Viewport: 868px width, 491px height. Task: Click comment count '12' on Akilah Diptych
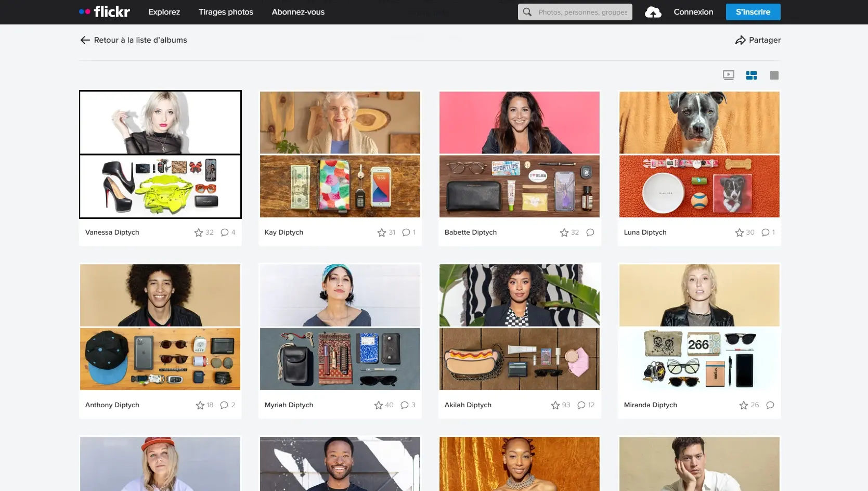click(x=591, y=405)
